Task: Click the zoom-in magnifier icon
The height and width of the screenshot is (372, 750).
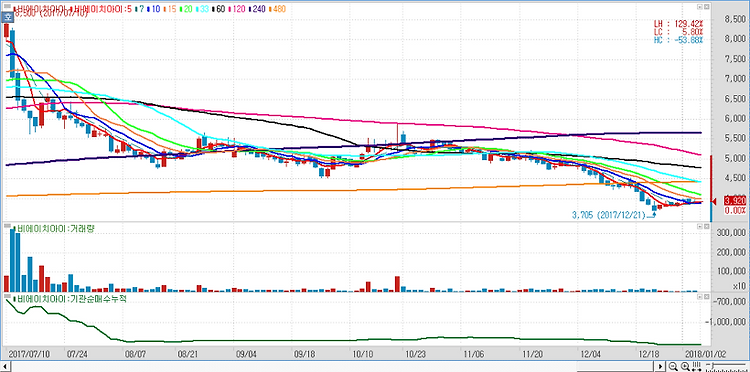Action: pos(685,366)
